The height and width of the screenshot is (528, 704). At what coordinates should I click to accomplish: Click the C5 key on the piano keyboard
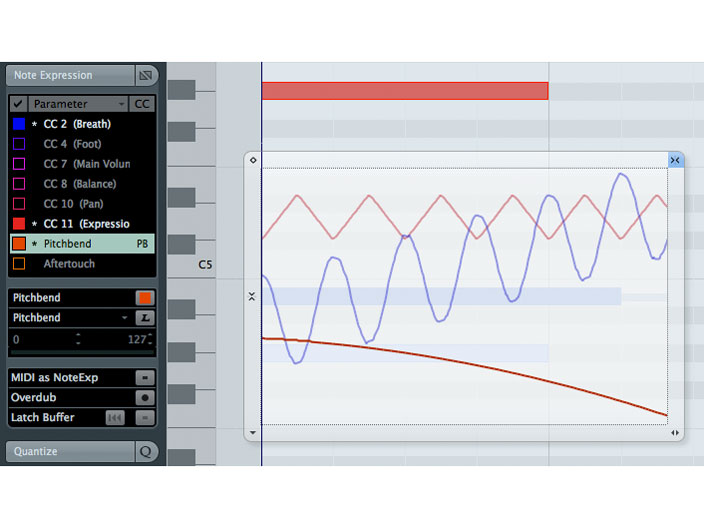pyautogui.click(x=193, y=264)
